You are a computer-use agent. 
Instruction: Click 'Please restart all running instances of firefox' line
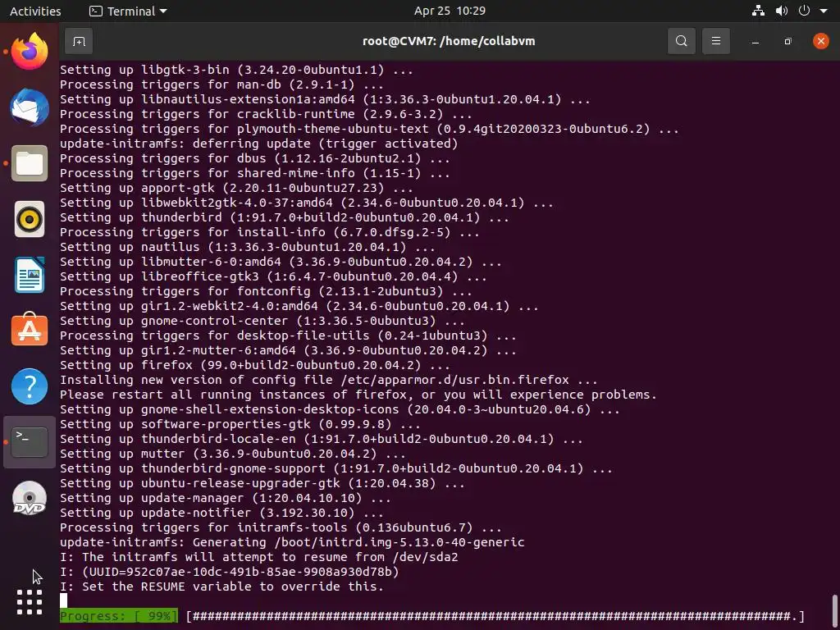358,395
